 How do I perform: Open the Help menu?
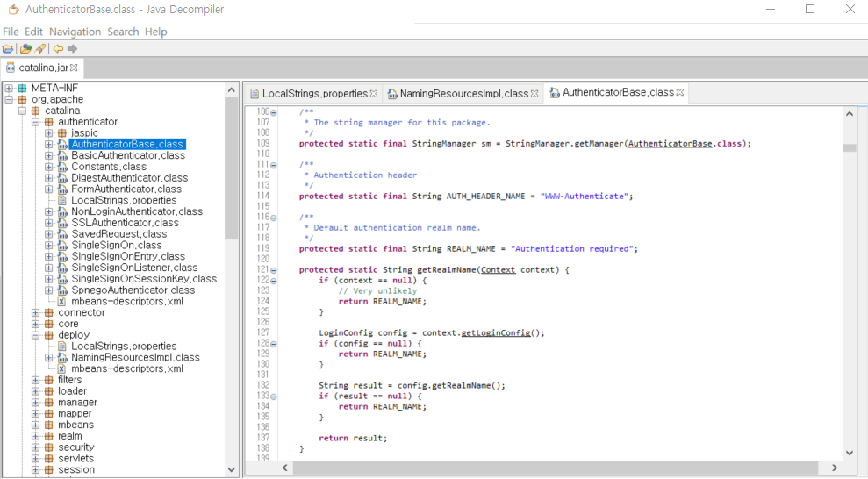click(x=155, y=32)
